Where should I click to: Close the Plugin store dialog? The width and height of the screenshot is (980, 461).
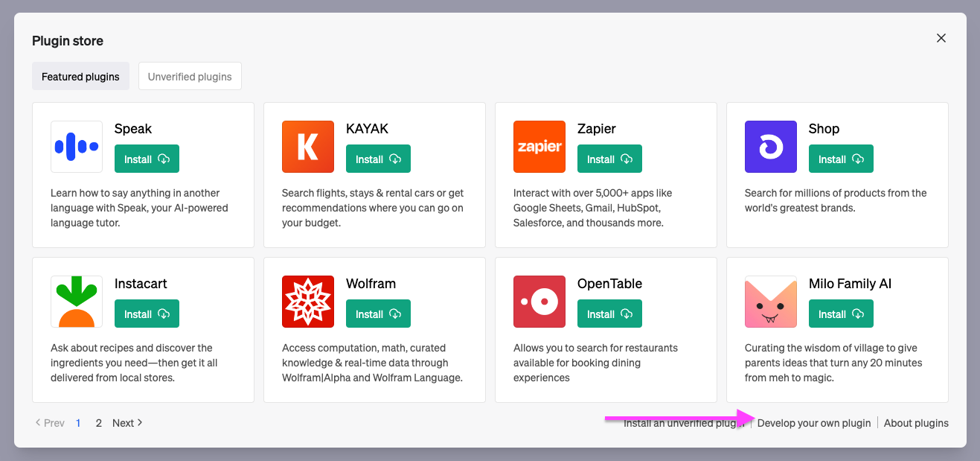(x=941, y=38)
